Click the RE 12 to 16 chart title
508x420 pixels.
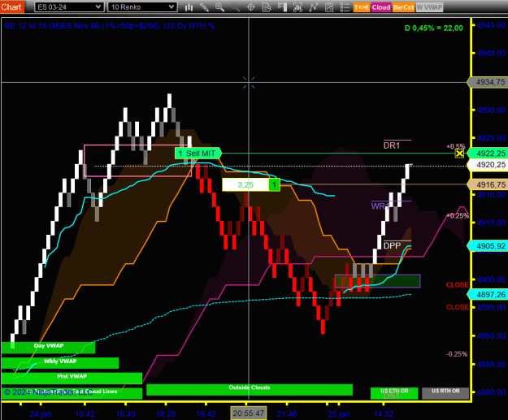(110, 26)
